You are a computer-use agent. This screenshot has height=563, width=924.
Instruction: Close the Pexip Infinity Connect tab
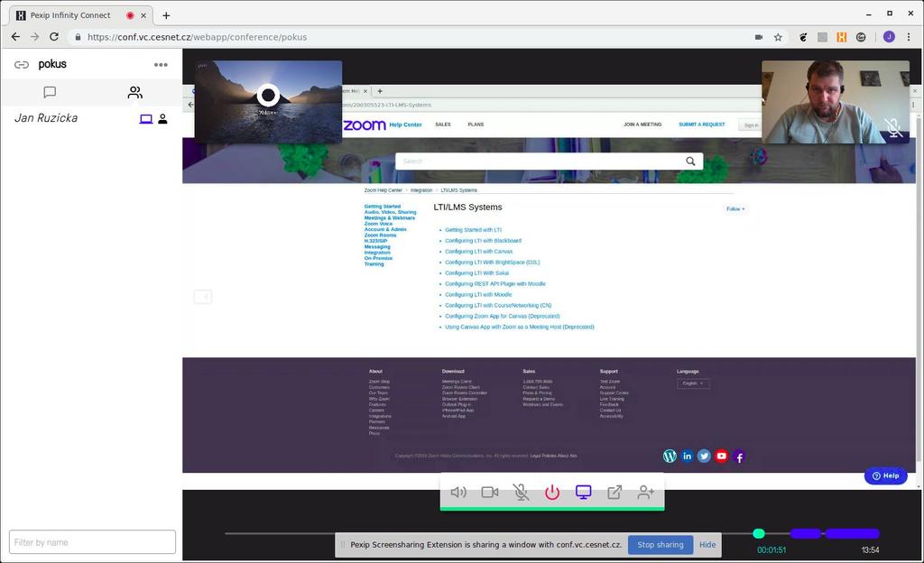143,16
